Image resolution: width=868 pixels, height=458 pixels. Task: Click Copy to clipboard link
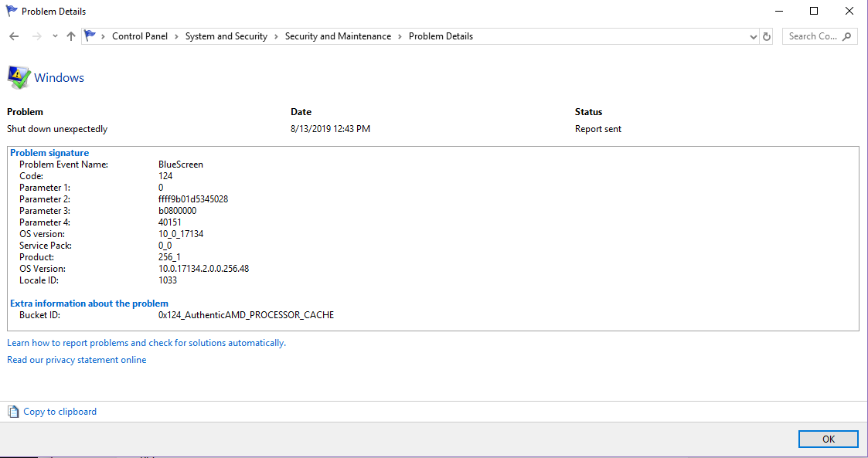coord(60,412)
